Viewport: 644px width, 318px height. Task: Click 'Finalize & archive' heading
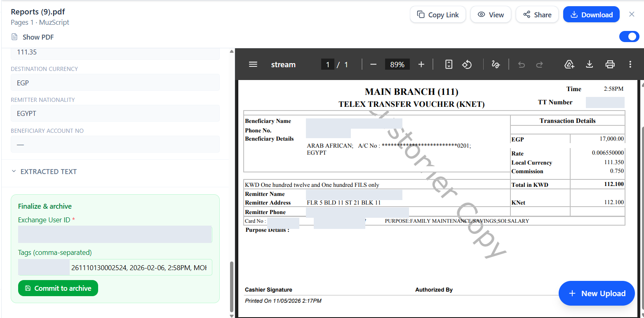[45, 206]
